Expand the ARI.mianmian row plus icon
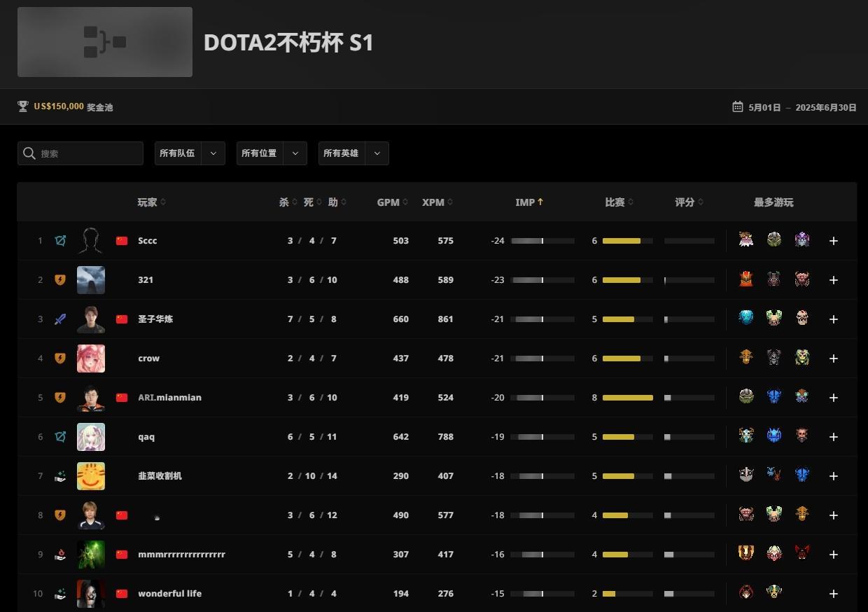This screenshot has height=612, width=868. [834, 397]
